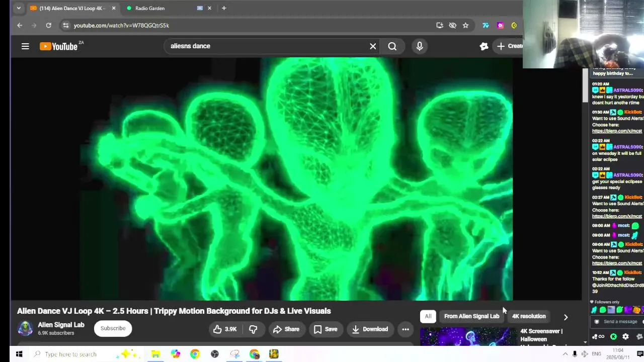Download the Alien Dance video
Screen dimensions: 644x362
[370, 329]
